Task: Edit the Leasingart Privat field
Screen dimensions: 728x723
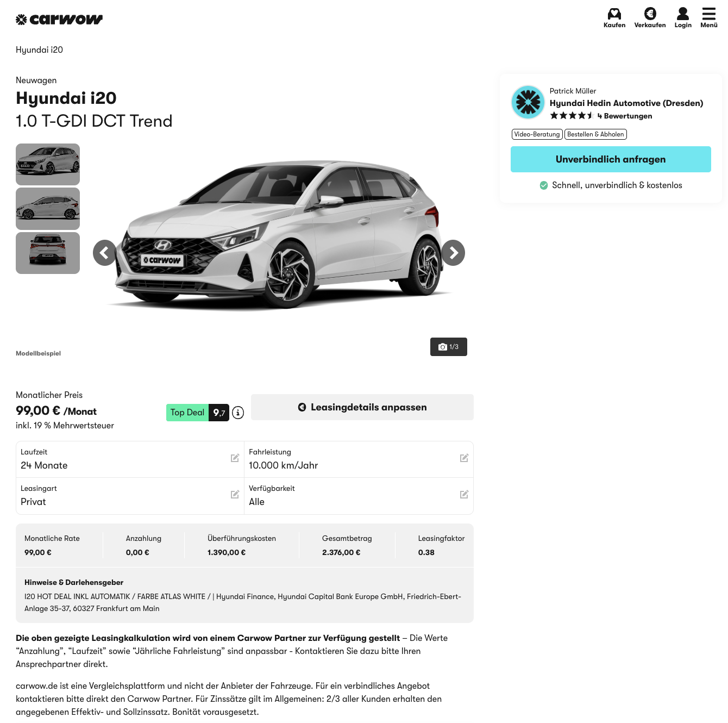Action: tap(130, 496)
